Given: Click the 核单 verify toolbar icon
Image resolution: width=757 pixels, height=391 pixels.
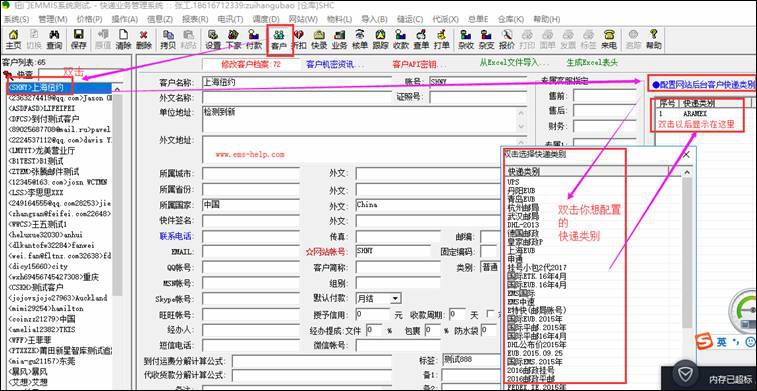Looking at the screenshot, I should (360, 40).
